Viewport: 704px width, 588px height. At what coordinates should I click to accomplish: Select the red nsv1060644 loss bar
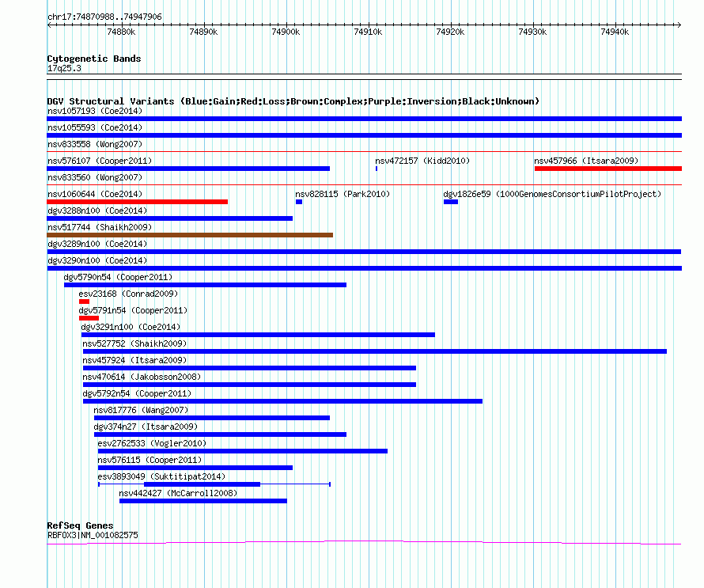point(138,202)
